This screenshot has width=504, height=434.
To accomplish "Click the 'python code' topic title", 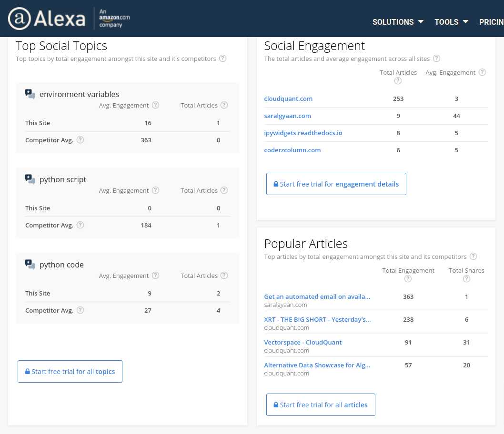I will 61,265.
